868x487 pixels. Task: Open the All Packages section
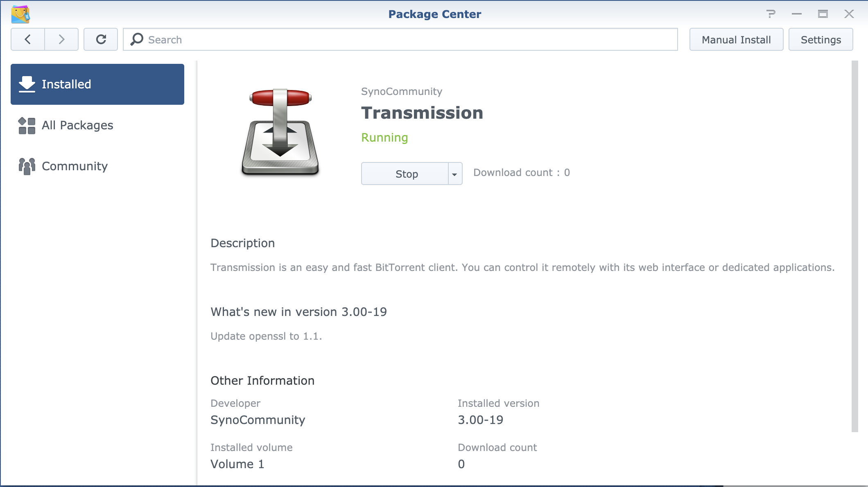click(78, 125)
